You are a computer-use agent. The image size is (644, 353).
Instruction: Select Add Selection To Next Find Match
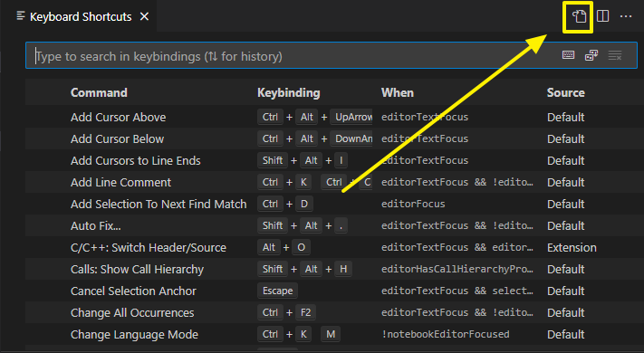[x=159, y=204]
